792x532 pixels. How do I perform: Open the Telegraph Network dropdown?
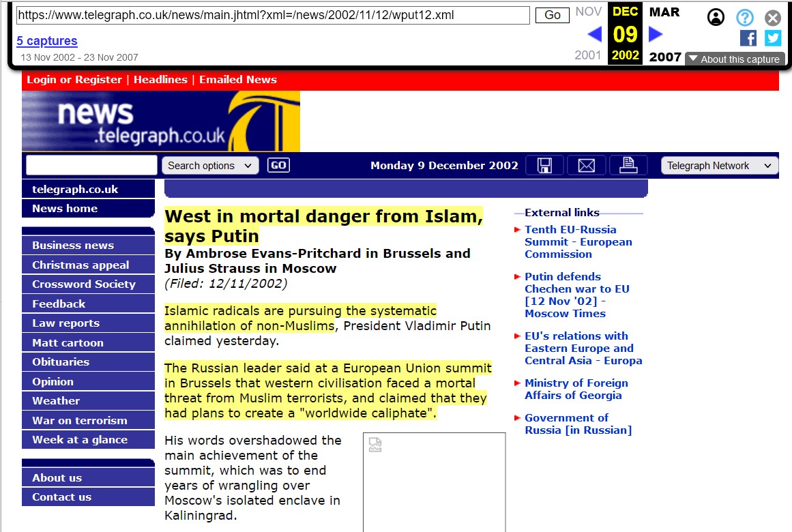pos(719,165)
